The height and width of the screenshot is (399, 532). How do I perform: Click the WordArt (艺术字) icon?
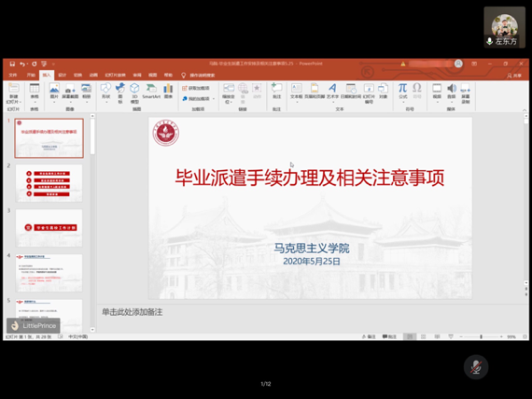coord(332,91)
